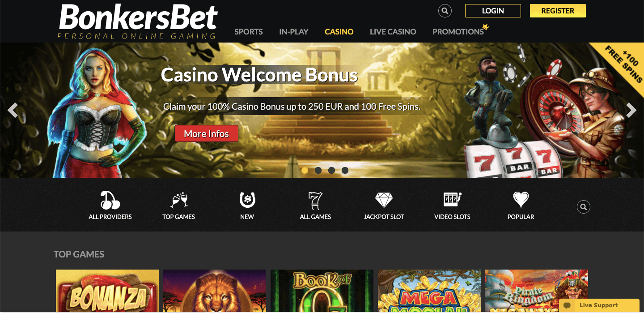Show New games horseshoe icon
The width and height of the screenshot is (644, 313).
click(247, 200)
